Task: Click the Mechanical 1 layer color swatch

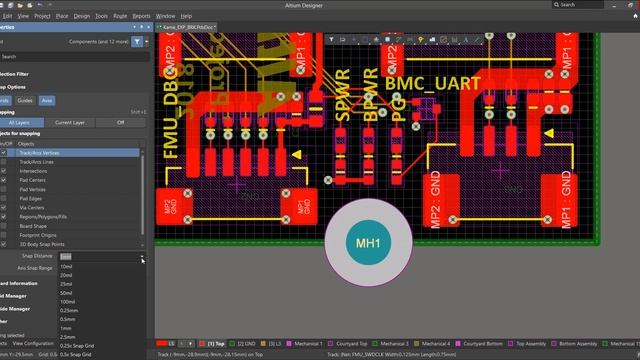Action: tap(289, 344)
